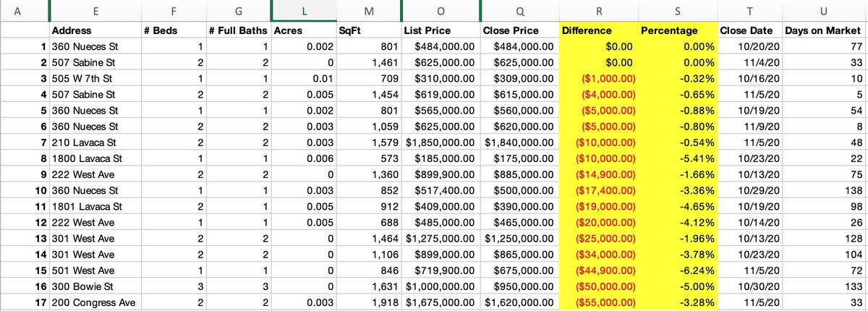Click days on market value 77

point(825,46)
